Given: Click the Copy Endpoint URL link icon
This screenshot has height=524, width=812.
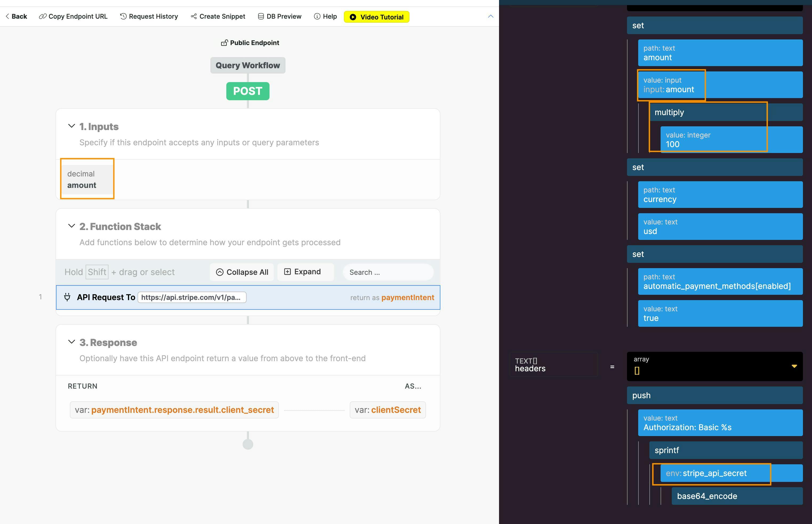Looking at the screenshot, I should tap(43, 16).
